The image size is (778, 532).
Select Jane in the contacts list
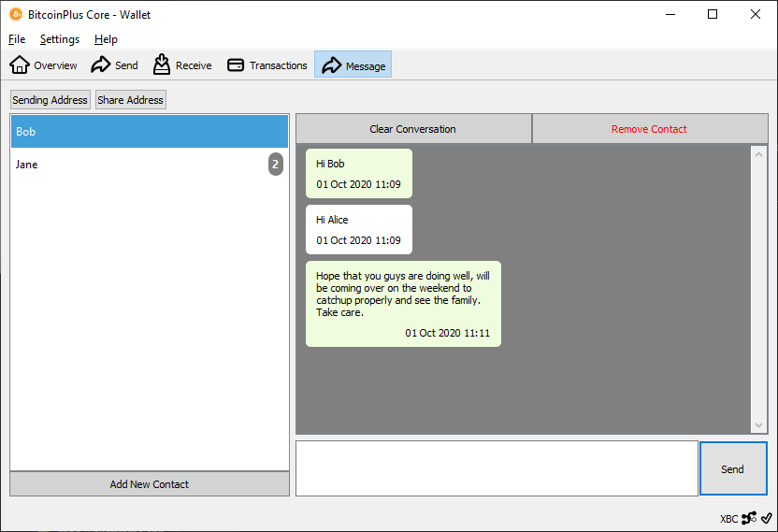pos(150,165)
